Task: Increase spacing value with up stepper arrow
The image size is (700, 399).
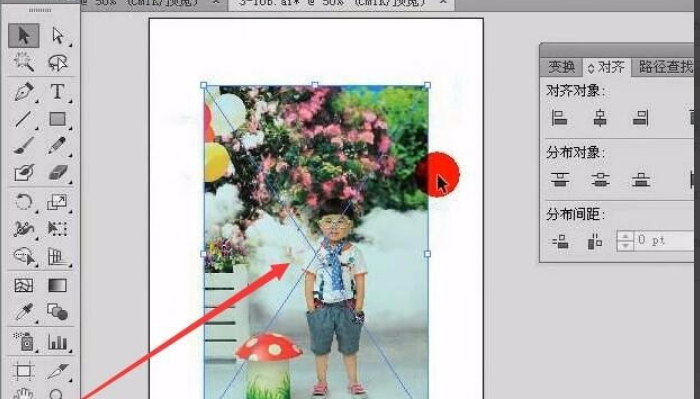Action: point(625,236)
